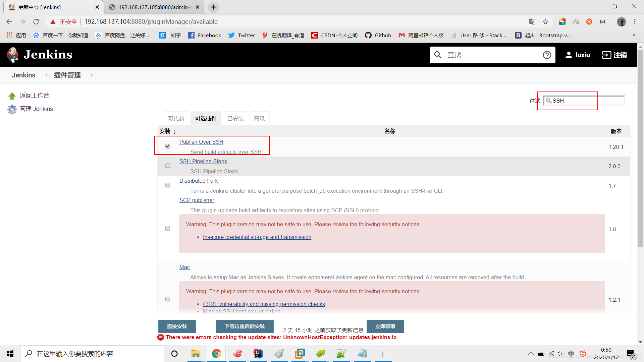The image size is (644, 362).
Task: Click the 返回工作台 sidebar link
Action: click(34, 96)
